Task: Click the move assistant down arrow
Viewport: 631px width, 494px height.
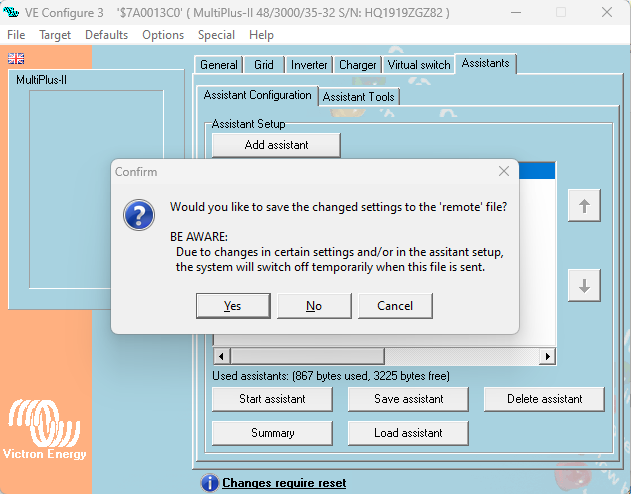Action: point(584,285)
